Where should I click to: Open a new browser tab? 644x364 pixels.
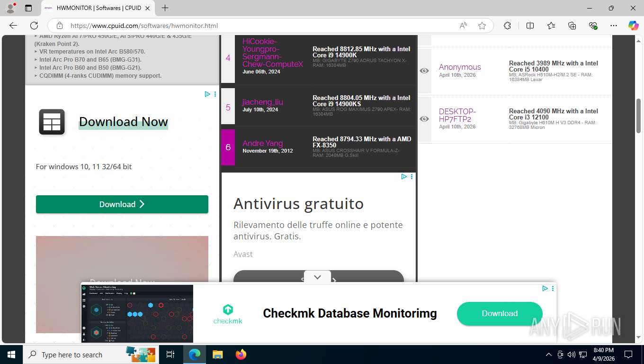point(165,8)
